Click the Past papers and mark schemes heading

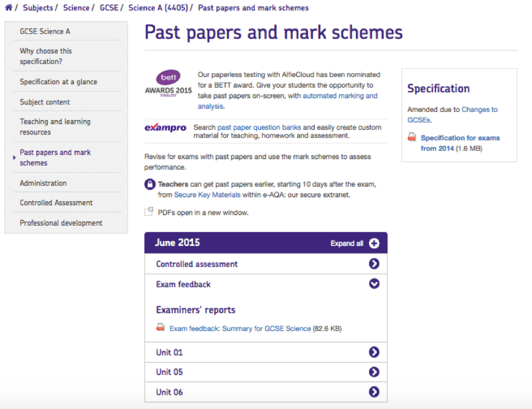click(274, 33)
